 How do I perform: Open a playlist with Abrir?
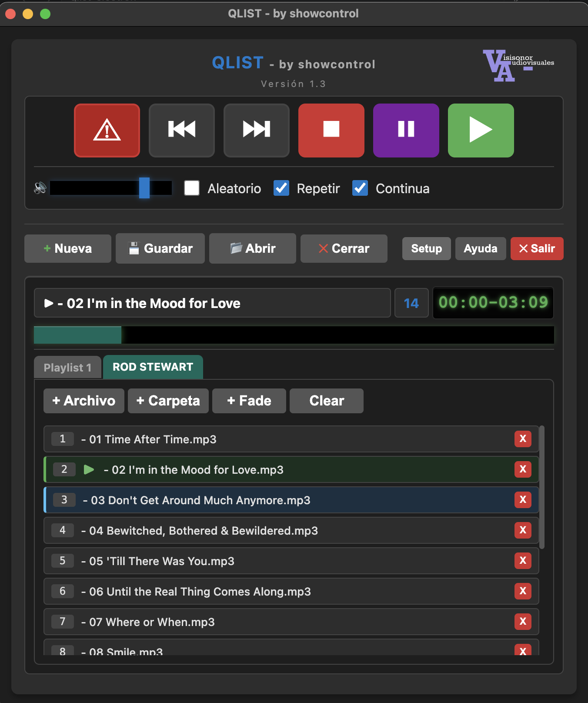point(253,248)
